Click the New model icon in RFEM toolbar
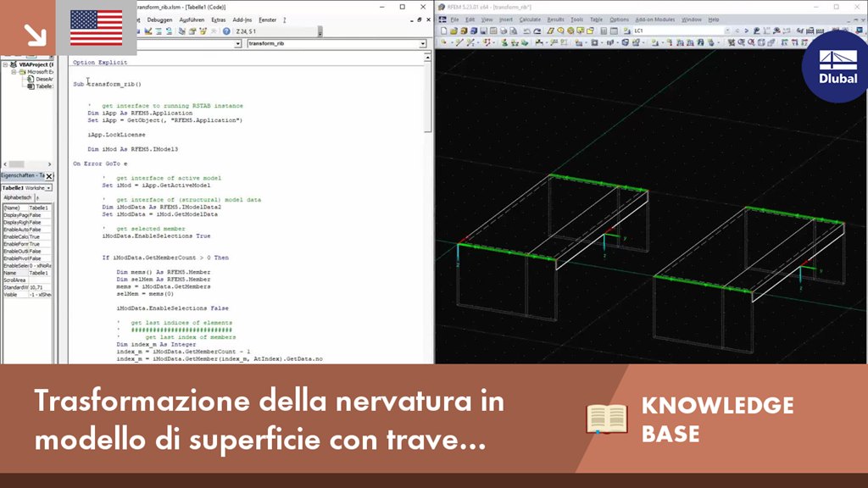Image resolution: width=868 pixels, height=488 pixels. (443, 31)
